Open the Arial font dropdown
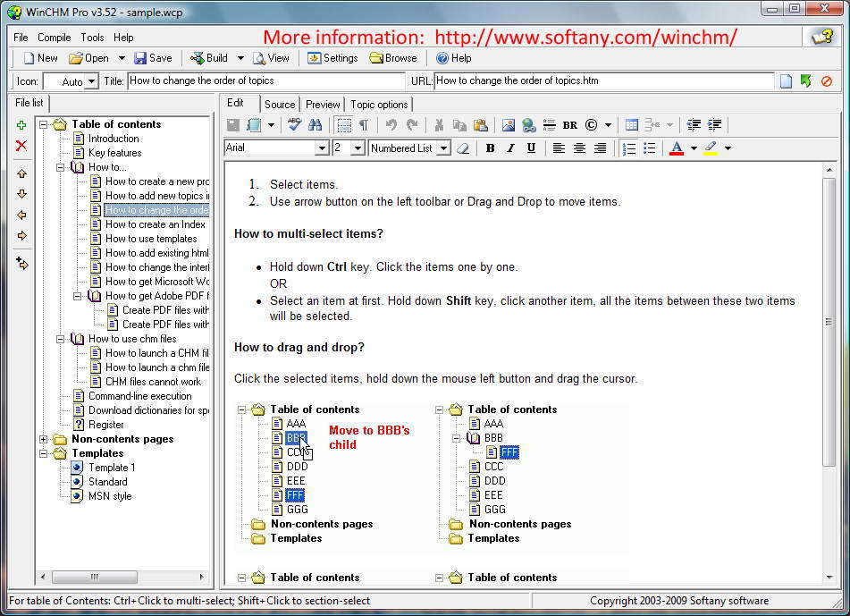 322,148
